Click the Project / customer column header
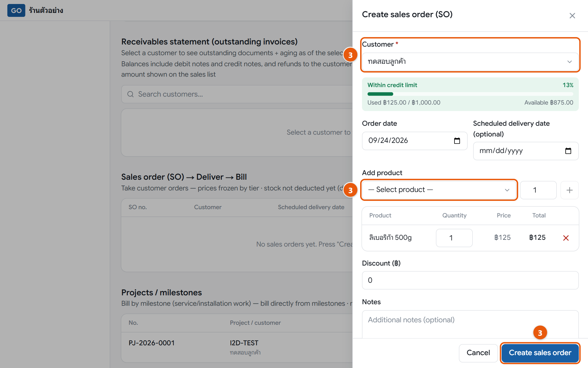Image resolution: width=588 pixels, height=368 pixels. tap(255, 323)
